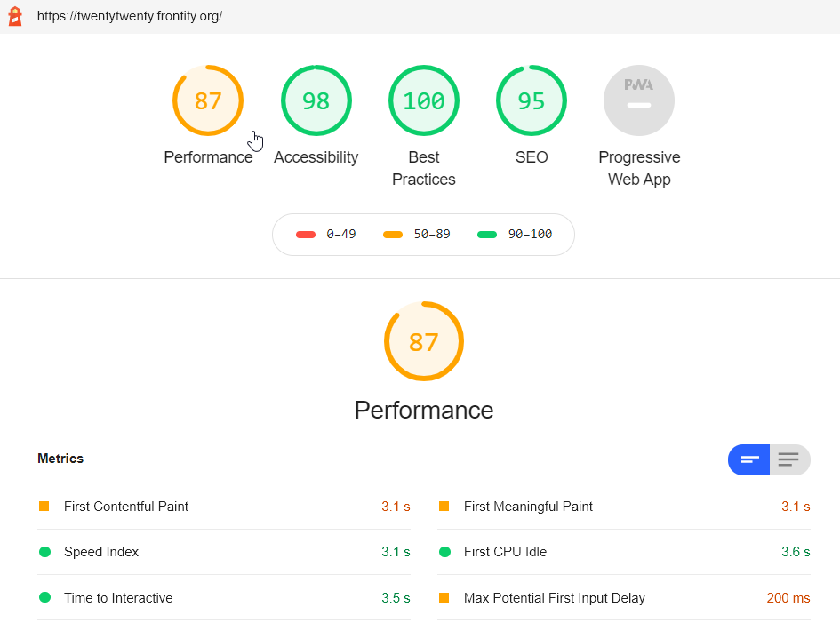Click the twentytwenty.frontity.org URL text

coord(130,16)
